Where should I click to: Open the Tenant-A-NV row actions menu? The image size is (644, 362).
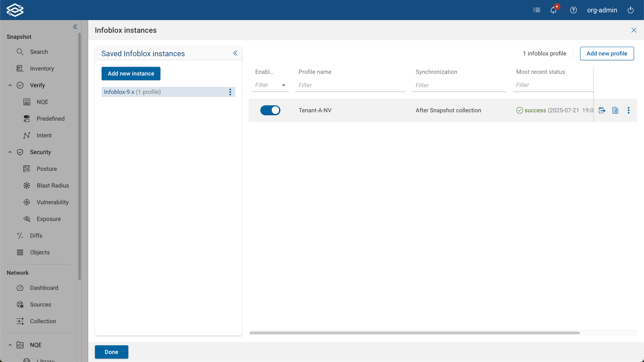click(x=629, y=110)
